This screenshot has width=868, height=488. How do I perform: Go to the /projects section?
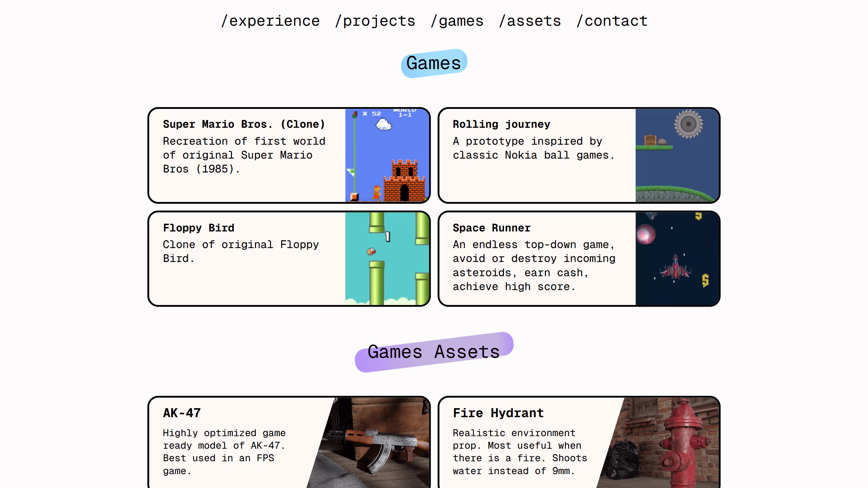375,21
